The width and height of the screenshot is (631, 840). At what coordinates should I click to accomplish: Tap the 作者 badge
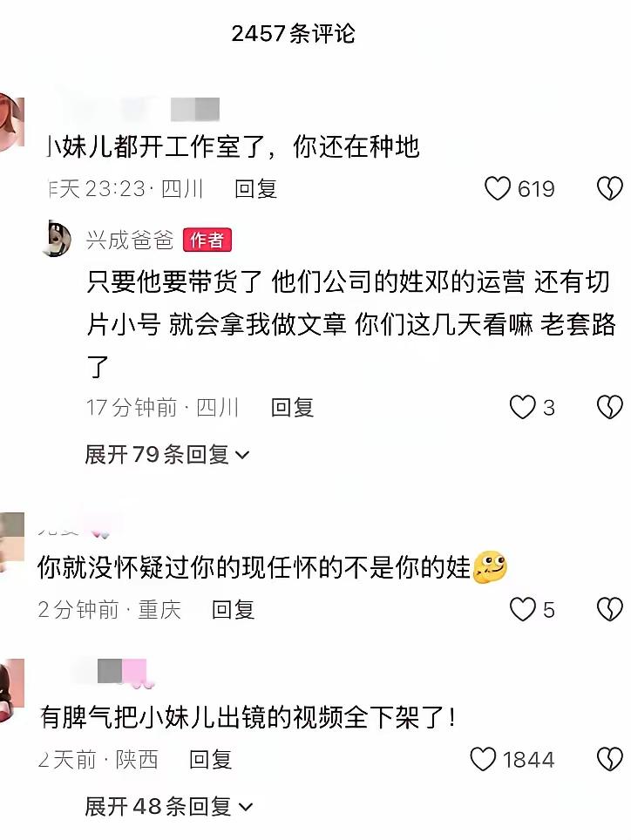(207, 240)
